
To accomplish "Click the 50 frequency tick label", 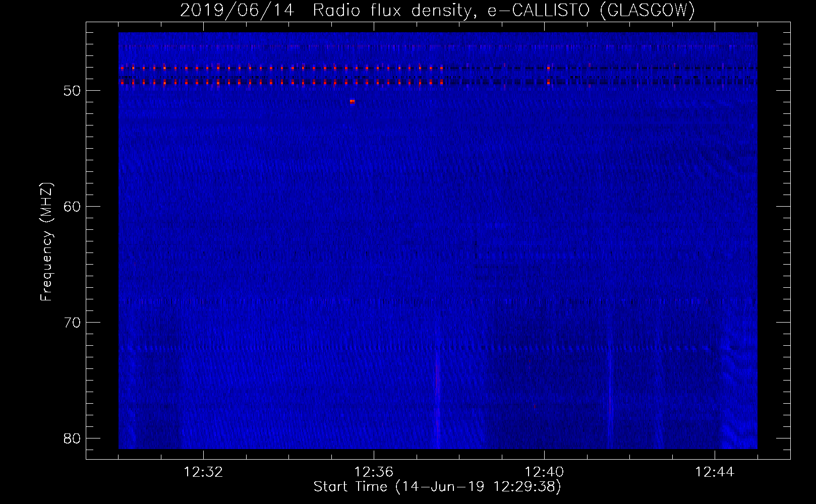I will click(x=73, y=91).
